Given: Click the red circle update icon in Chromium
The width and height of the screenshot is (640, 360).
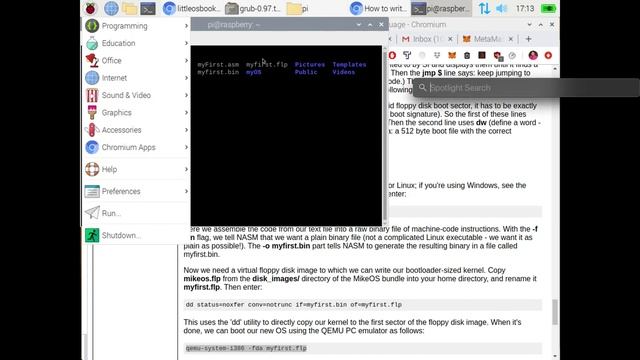Looking at the screenshot, I should pyautogui.click(x=548, y=55).
